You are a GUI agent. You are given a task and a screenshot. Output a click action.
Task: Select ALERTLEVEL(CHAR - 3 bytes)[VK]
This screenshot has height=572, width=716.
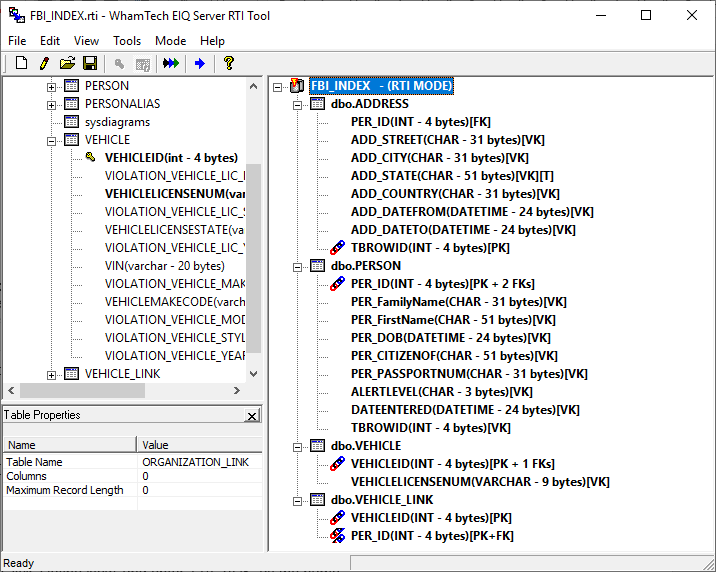pos(442,392)
